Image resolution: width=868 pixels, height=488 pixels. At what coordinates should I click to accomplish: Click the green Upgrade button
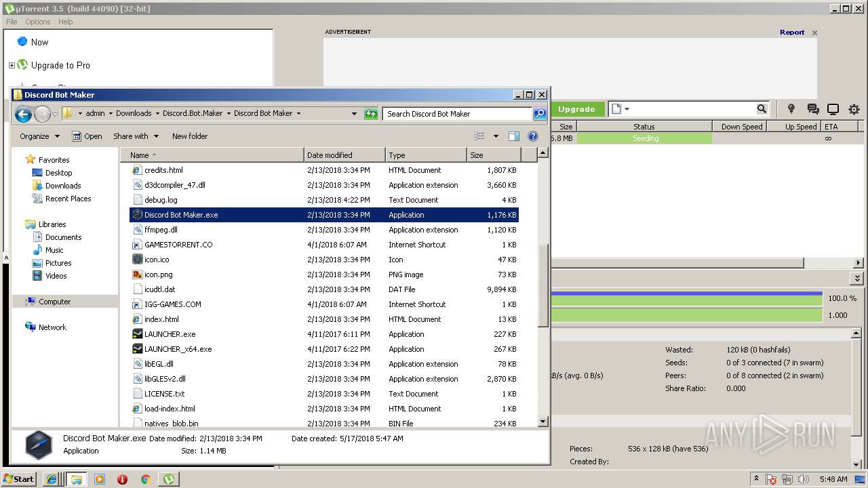[576, 109]
